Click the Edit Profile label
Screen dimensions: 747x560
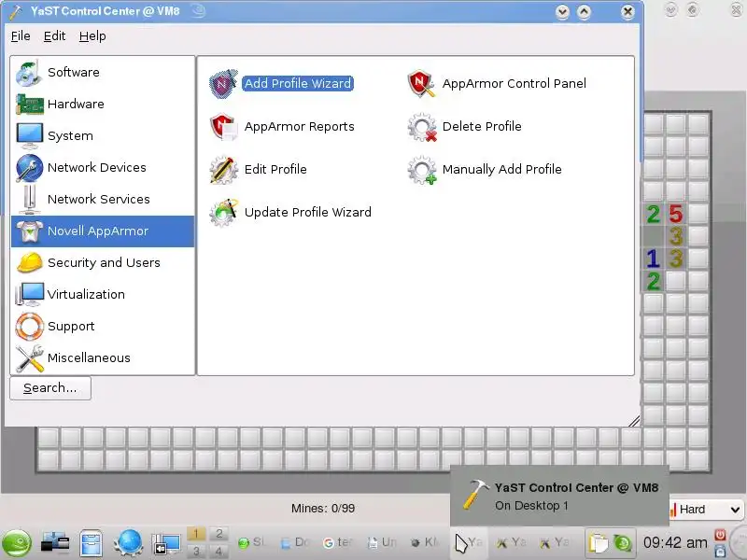click(275, 170)
